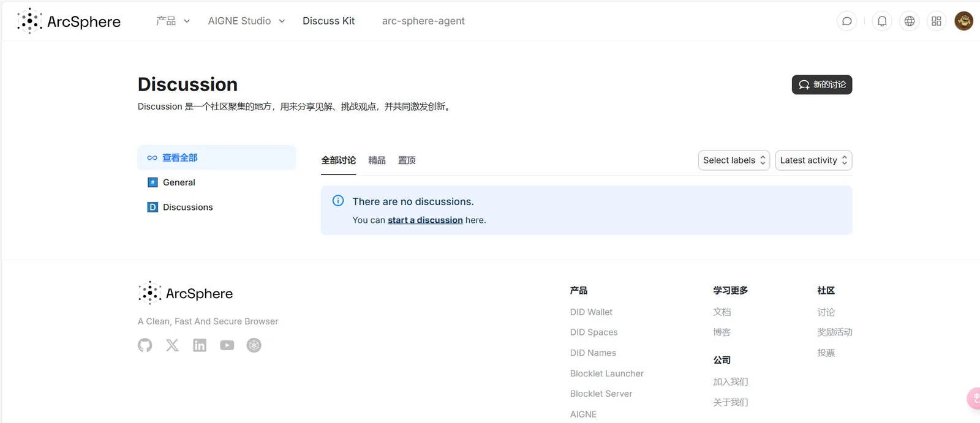Expand the 产品 dropdown menu

click(x=173, y=21)
